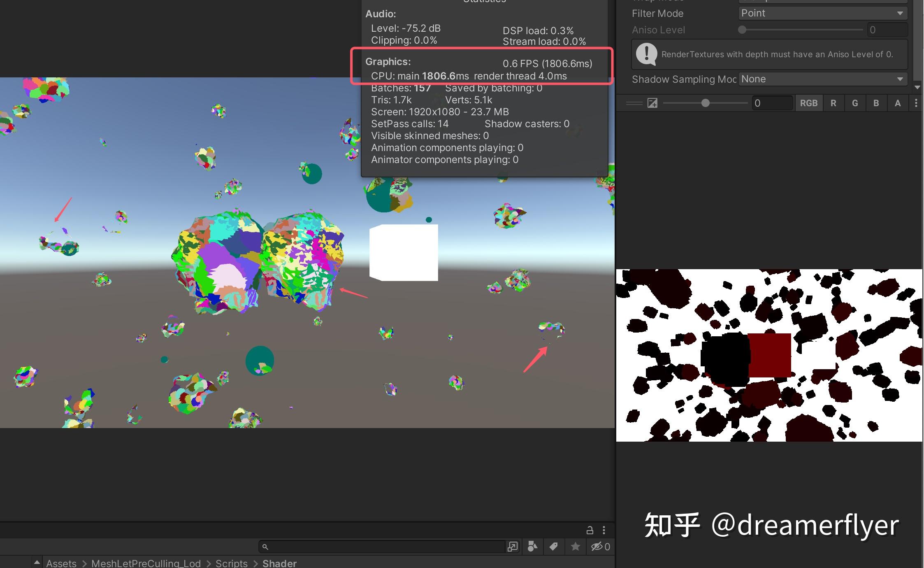This screenshot has width=924, height=568.
Task: Toggle the alpha channel A view
Action: [898, 103]
